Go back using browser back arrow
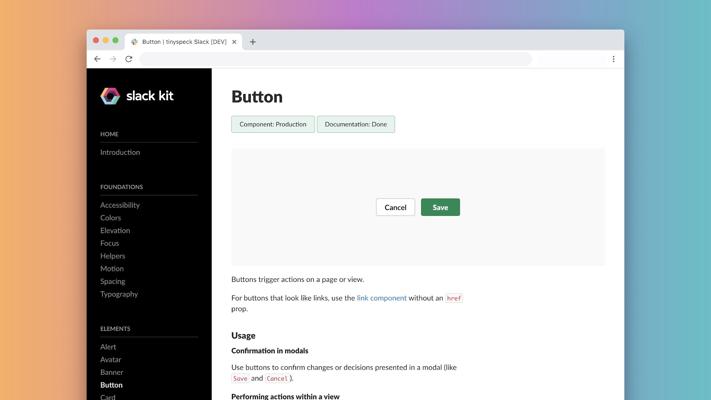The image size is (711, 400). (97, 59)
